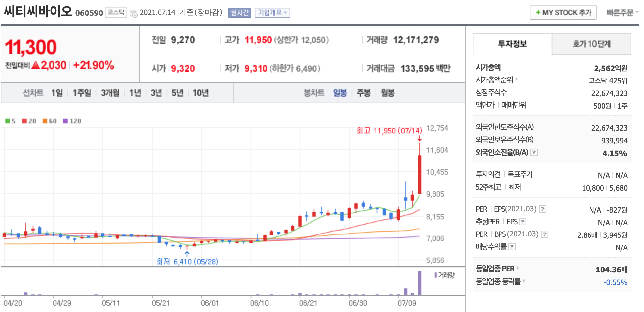Open help icon next to 추정PER EPS
This screenshot has height=312, width=644.
pos(523,222)
